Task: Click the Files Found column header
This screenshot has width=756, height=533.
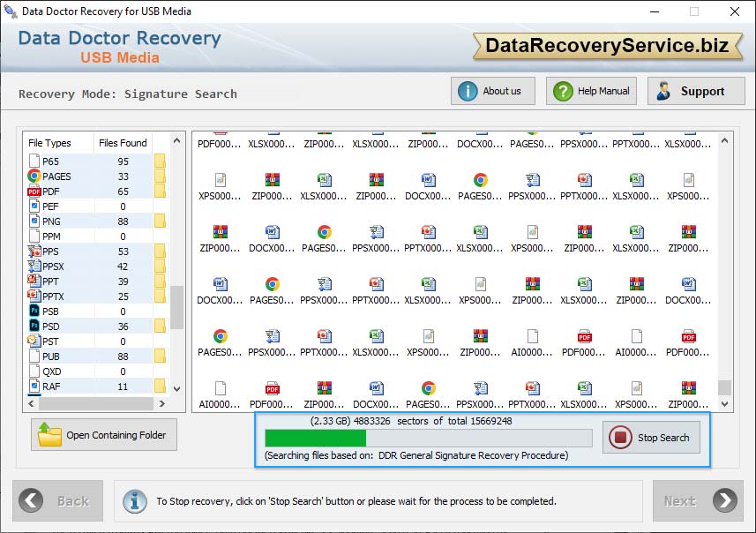Action: (x=123, y=143)
